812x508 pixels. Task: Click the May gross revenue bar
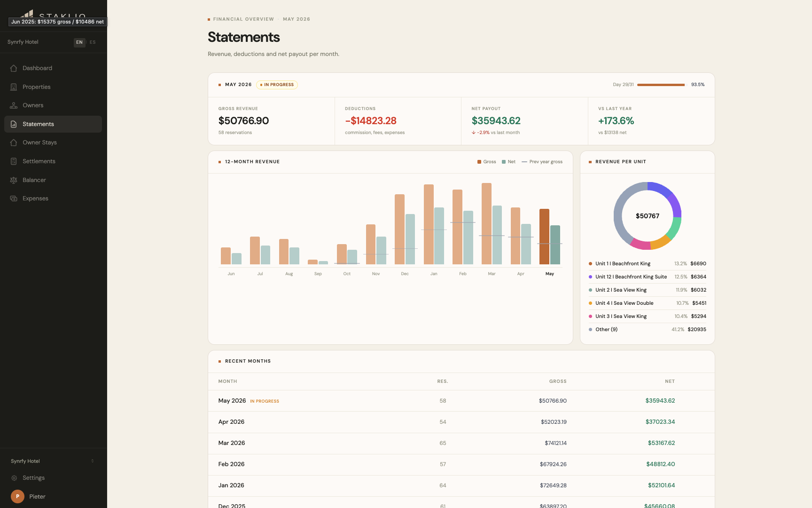point(544,237)
